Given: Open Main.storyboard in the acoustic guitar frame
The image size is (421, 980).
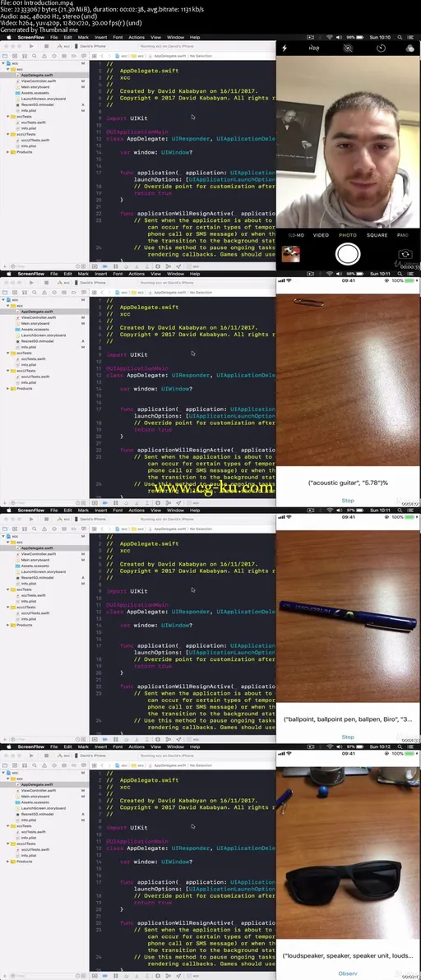Looking at the screenshot, I should coord(35,323).
